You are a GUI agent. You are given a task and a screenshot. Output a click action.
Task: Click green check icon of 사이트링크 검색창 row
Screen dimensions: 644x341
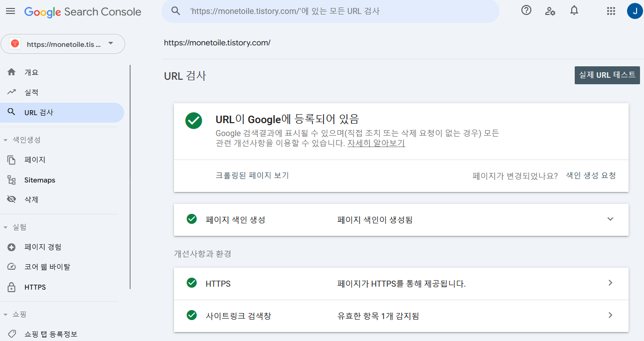191,315
